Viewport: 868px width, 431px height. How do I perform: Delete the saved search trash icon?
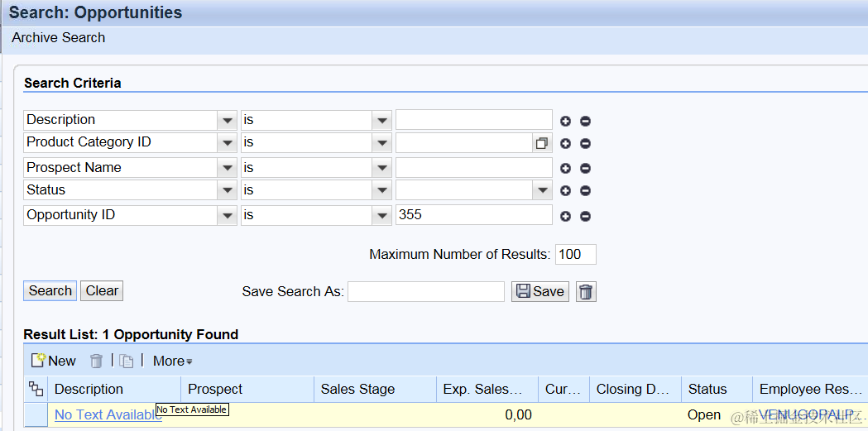586,292
